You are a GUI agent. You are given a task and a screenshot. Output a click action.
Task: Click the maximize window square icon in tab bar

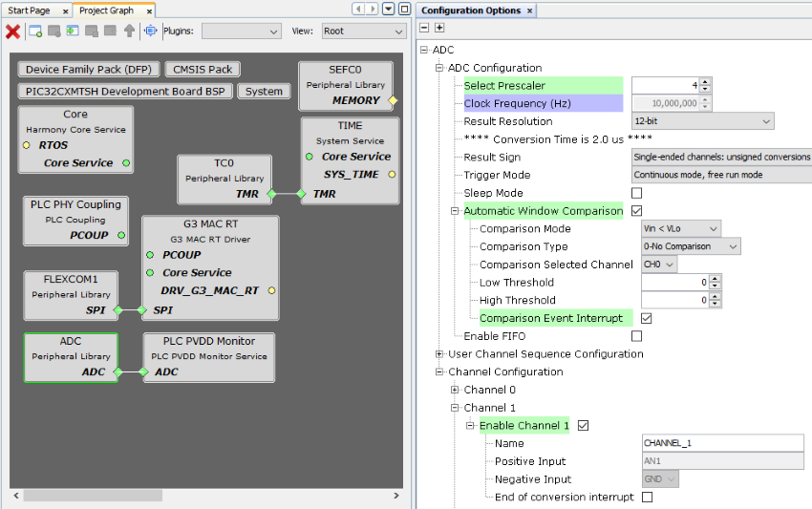[404, 9]
